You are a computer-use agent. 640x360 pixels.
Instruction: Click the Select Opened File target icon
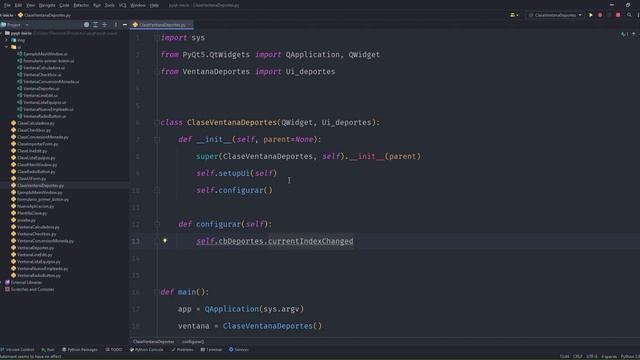86,25
